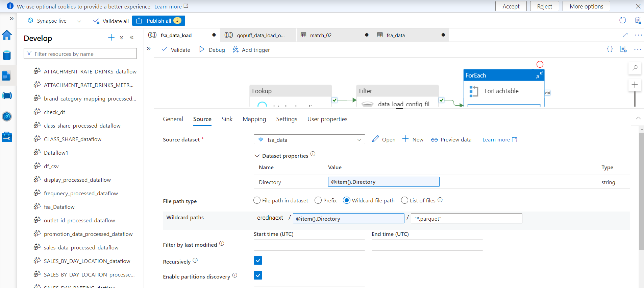Switch to the Settings tab
The width and height of the screenshot is (644, 288).
[287, 119]
